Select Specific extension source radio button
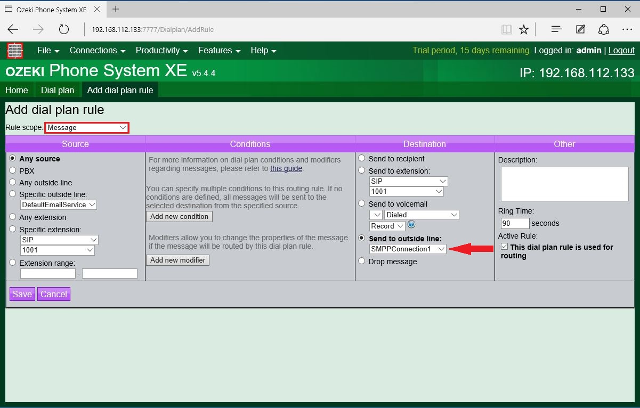The height and width of the screenshot is (408, 640). pos(13,229)
